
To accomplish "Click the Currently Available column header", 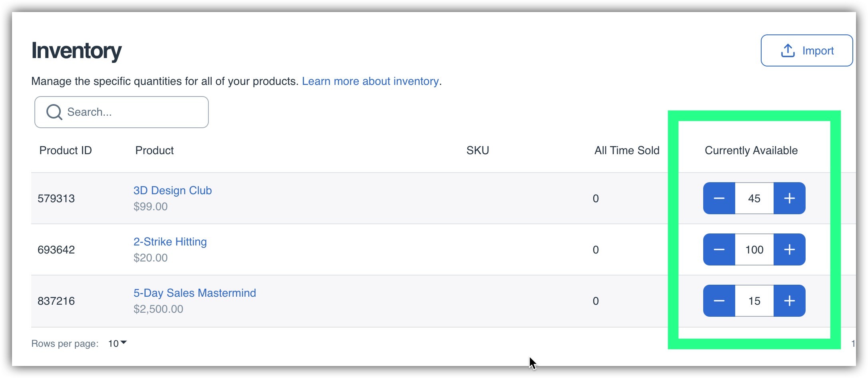I will (x=751, y=151).
